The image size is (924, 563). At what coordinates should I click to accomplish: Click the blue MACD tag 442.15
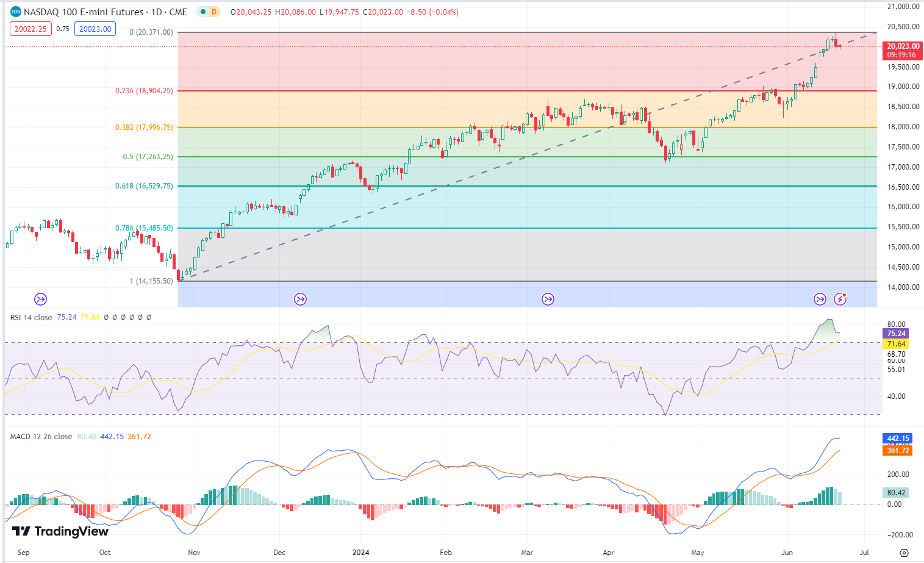(x=898, y=439)
